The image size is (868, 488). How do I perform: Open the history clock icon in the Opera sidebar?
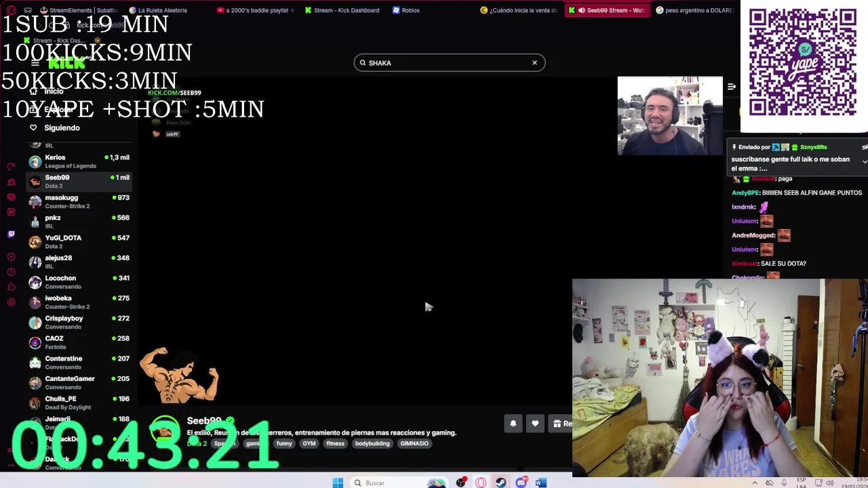click(11, 272)
